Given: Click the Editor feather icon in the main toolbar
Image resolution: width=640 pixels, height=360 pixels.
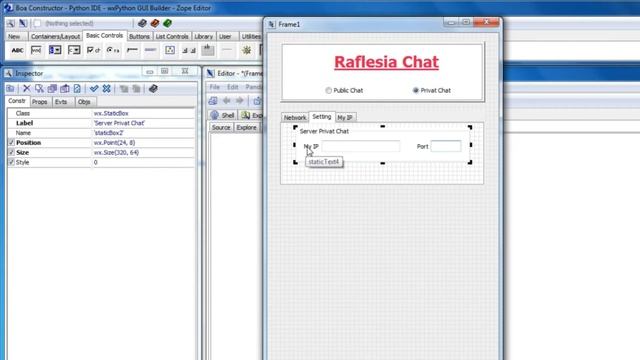Looking at the screenshot, I should tap(23, 23).
